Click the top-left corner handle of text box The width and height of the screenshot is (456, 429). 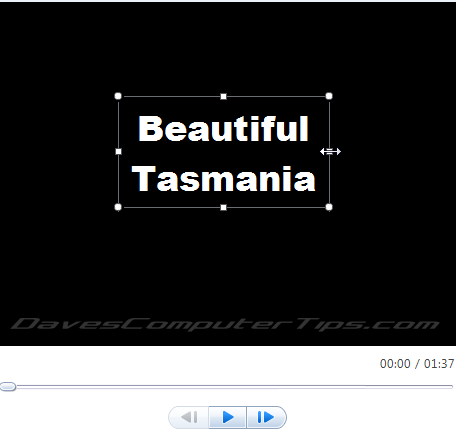coord(118,96)
